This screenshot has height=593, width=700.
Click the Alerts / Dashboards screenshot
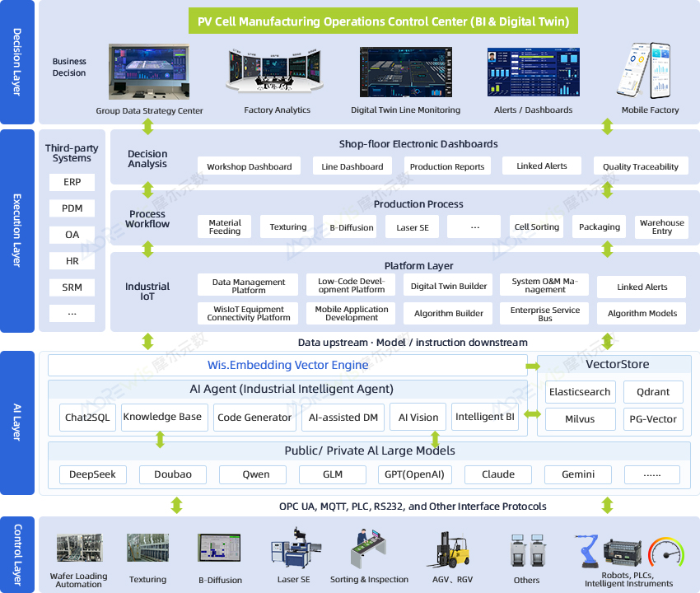click(x=534, y=72)
